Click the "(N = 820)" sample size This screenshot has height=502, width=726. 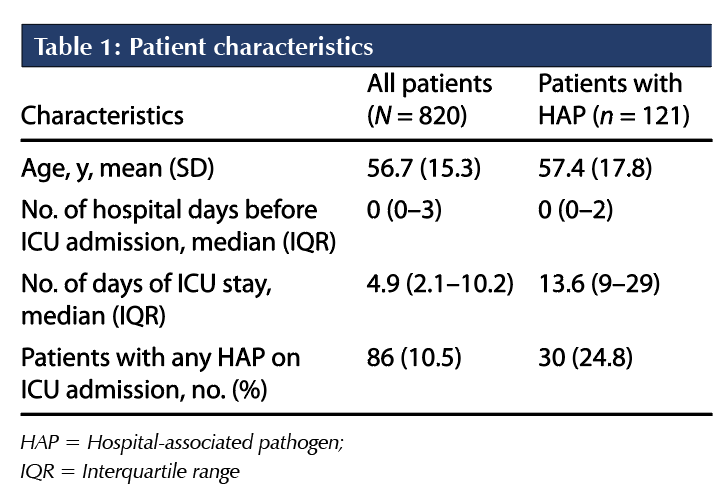[x=418, y=116]
